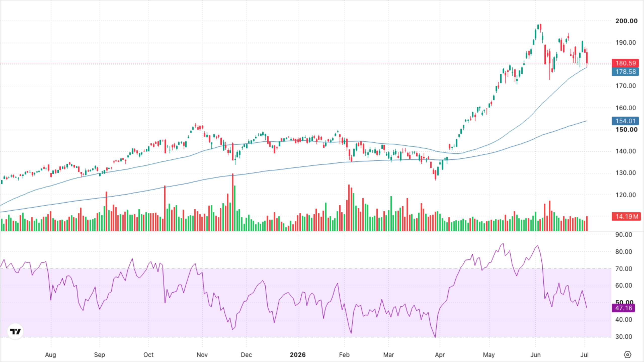Viewport: 644px width, 362px height.
Task: Select the 14.19 M volume label
Action: click(x=626, y=216)
